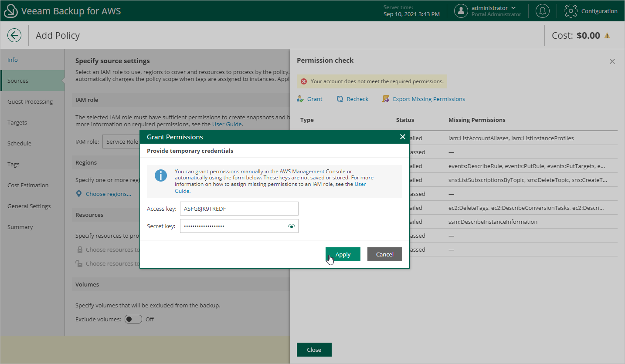Close the Grant Permissions dialog
The width and height of the screenshot is (625, 364).
403,137
